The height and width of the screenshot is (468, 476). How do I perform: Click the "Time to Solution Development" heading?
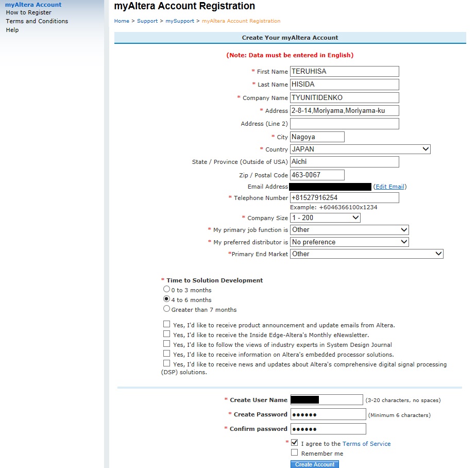coord(215,280)
